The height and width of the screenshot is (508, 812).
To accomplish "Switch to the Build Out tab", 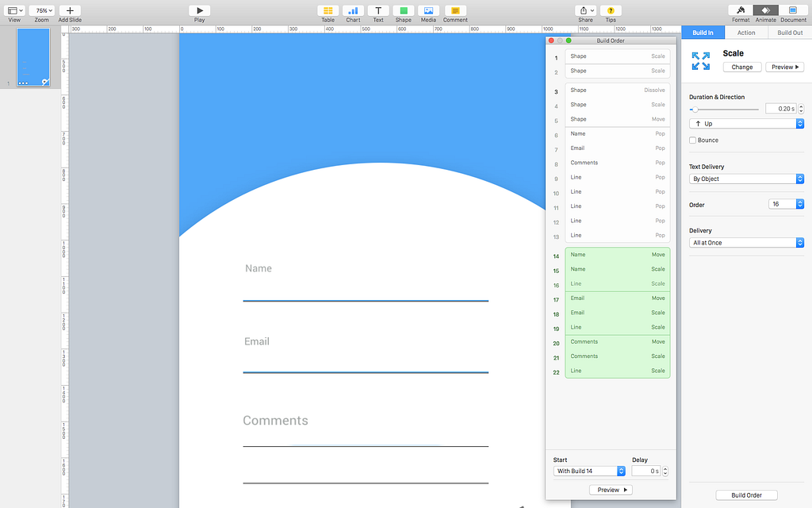I will coord(790,33).
